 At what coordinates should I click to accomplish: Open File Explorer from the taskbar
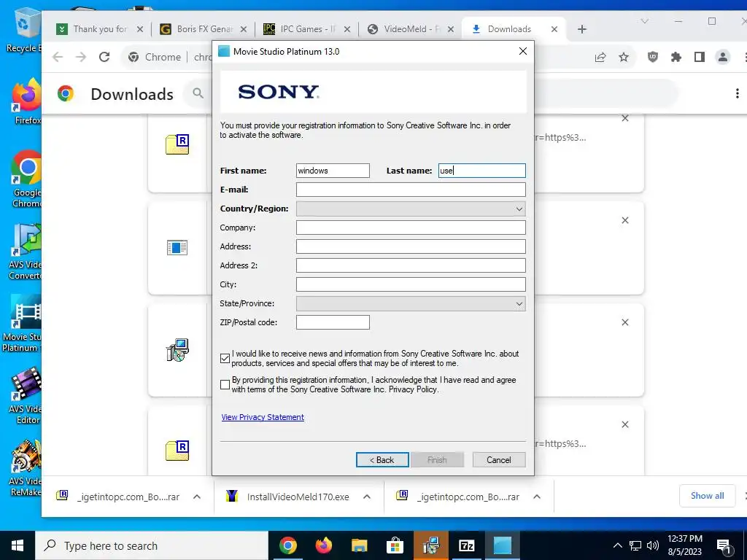pos(359,545)
